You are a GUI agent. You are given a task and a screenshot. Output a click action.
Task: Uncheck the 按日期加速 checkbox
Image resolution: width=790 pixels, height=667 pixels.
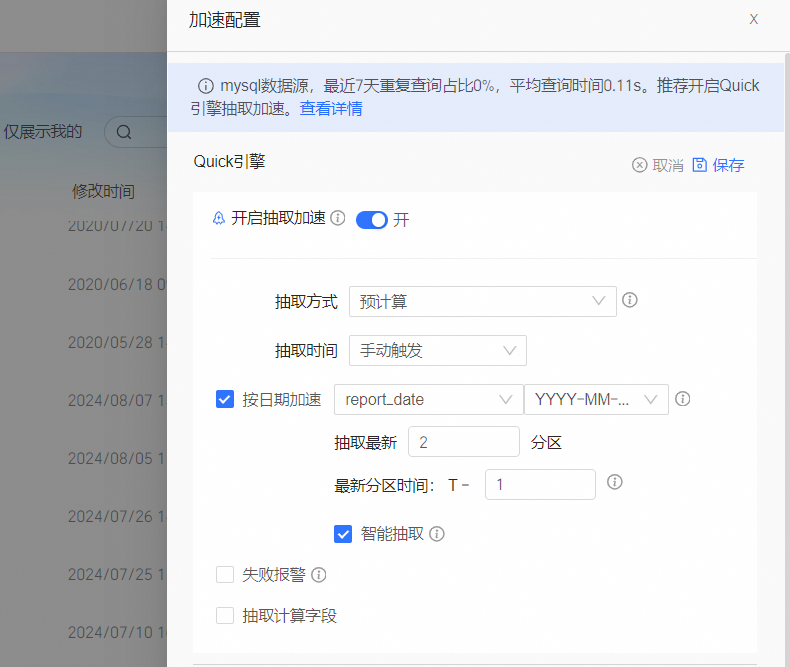click(225, 400)
